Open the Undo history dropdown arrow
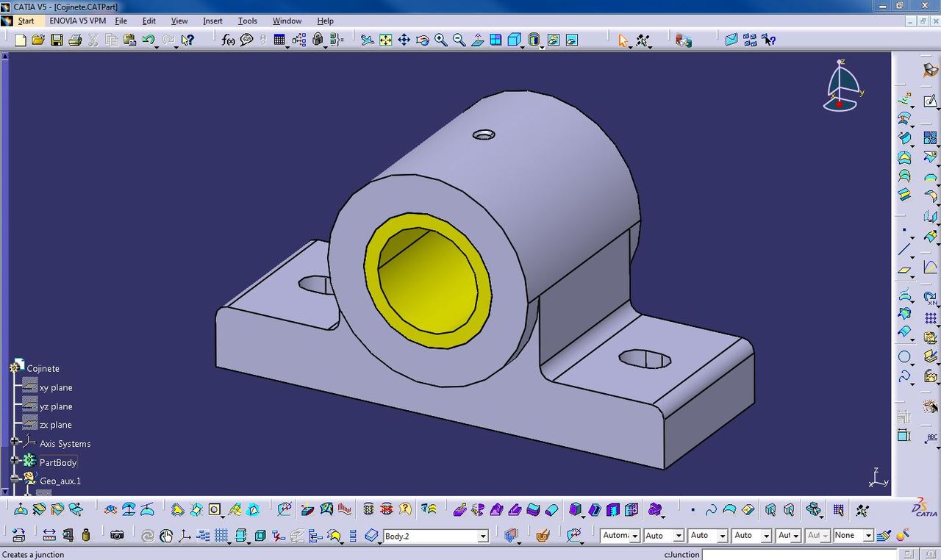The height and width of the screenshot is (560, 941). (157, 47)
